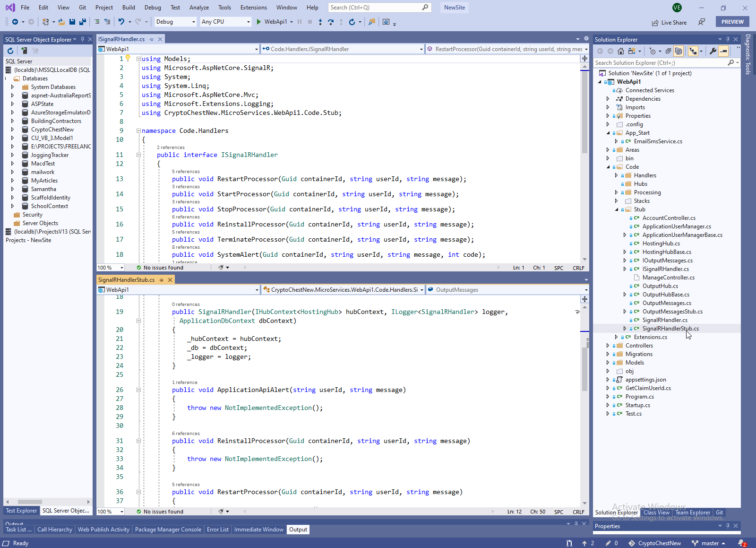Click the Undo toolbar icon
Viewport: 756px width, 548px height.
tap(121, 22)
